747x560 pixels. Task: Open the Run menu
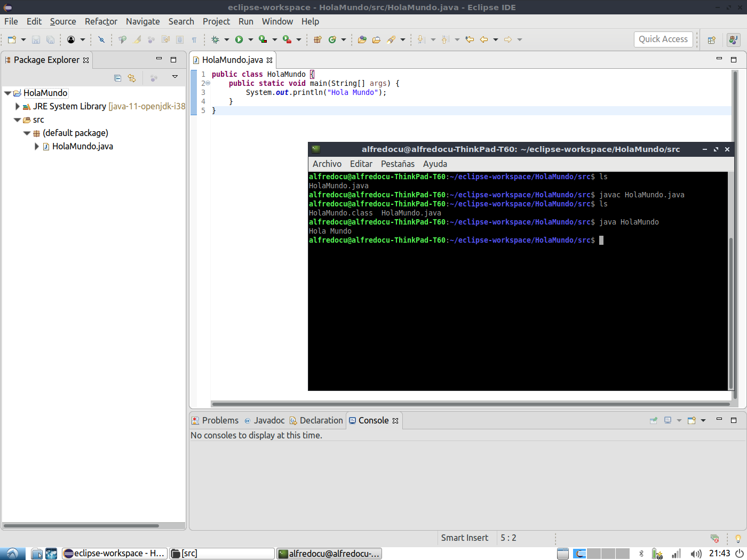(x=246, y=21)
